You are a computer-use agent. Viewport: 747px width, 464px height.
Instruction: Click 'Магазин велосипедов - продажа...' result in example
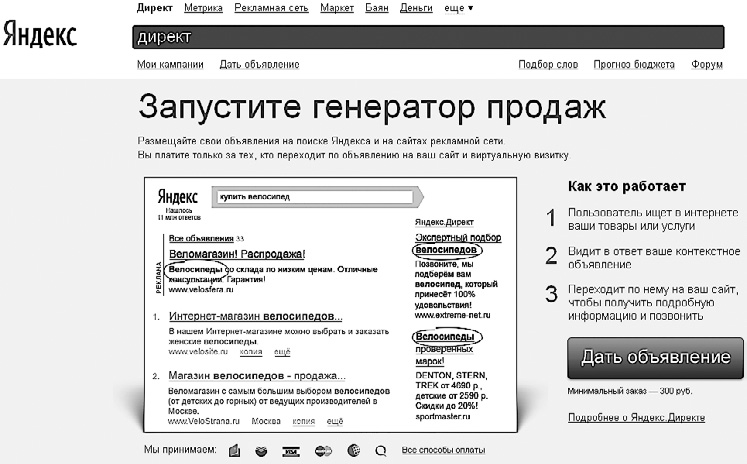tap(257, 376)
